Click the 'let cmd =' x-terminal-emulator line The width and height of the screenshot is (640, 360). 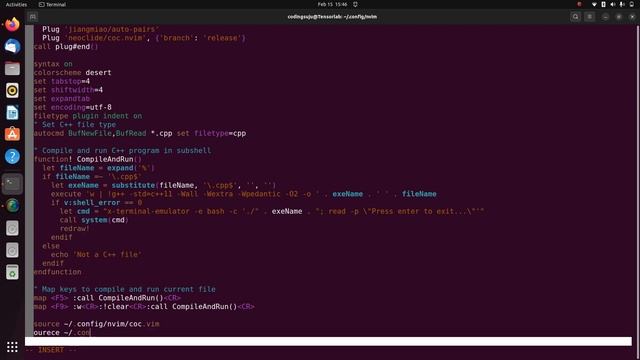pyautogui.click(x=272, y=211)
